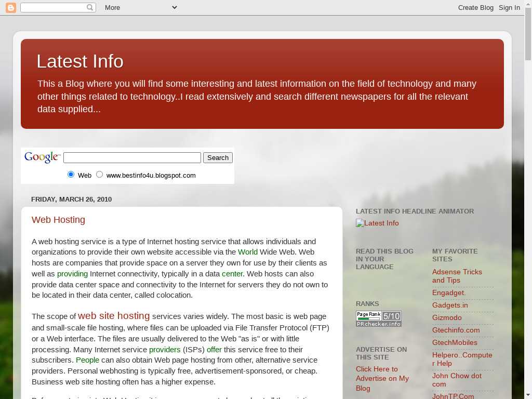Click the Google custom search text field
Screen dimensions: 532x399
[x=132, y=157]
